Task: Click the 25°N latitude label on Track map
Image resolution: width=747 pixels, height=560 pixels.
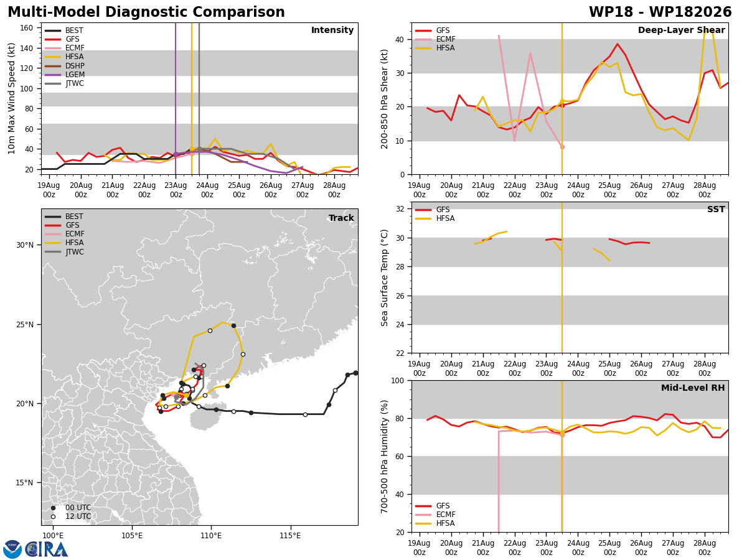Action: click(24, 324)
